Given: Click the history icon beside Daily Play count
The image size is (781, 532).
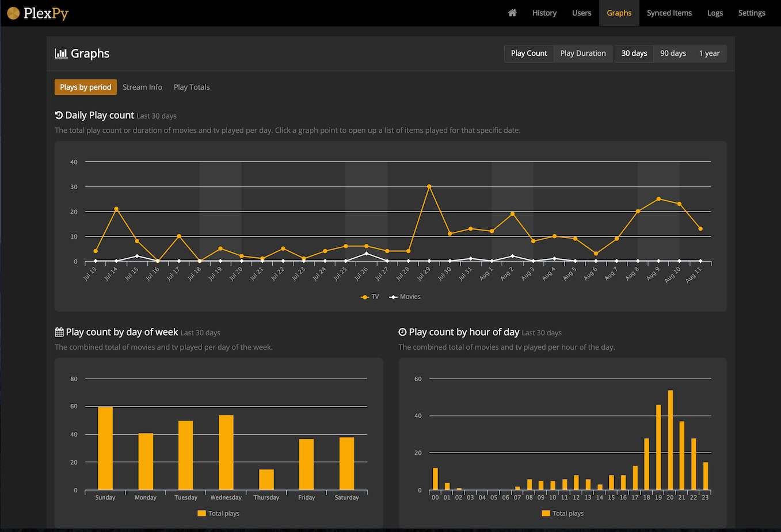Looking at the screenshot, I should 59,115.
